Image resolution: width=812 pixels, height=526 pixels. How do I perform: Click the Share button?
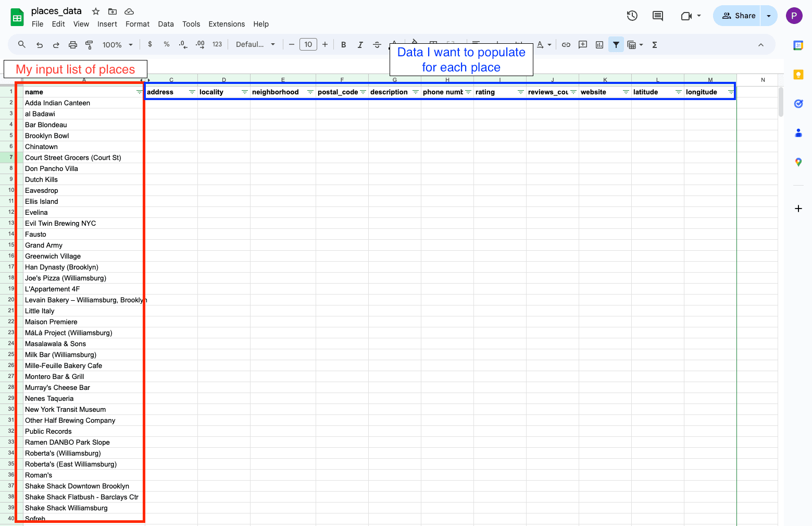[738, 16]
